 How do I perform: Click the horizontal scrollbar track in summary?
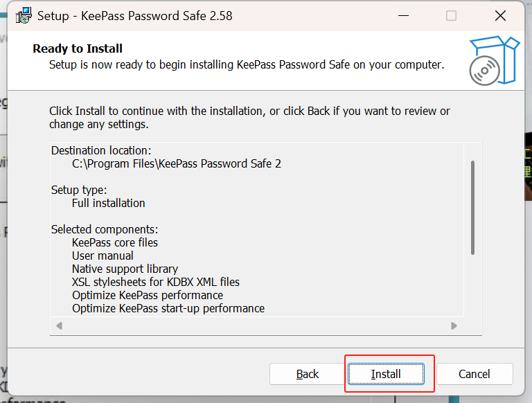pyautogui.click(x=256, y=325)
